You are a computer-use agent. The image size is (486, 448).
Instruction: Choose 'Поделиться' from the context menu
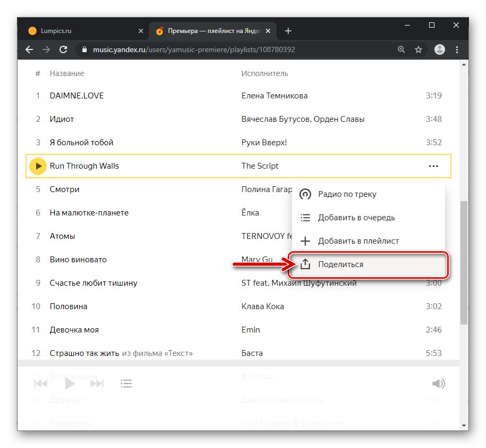pos(340,264)
